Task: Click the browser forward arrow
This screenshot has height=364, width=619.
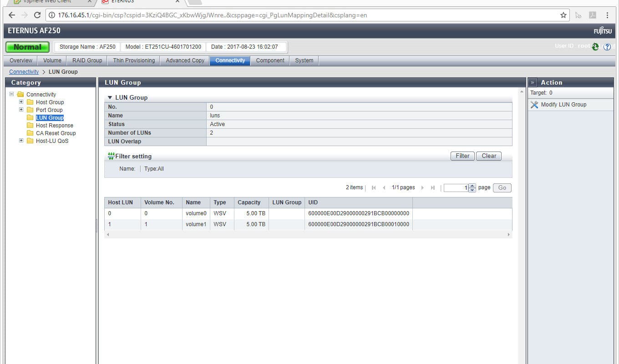Action: tap(25, 15)
